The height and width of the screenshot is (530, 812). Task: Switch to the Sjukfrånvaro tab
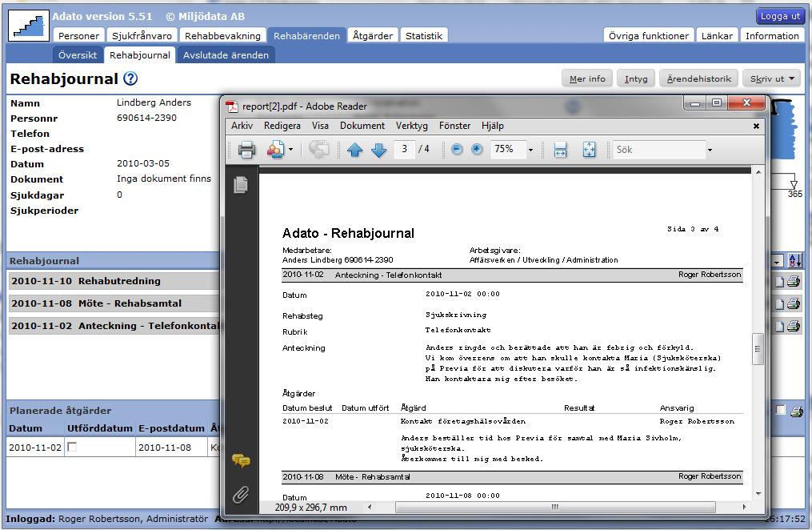coord(142,36)
